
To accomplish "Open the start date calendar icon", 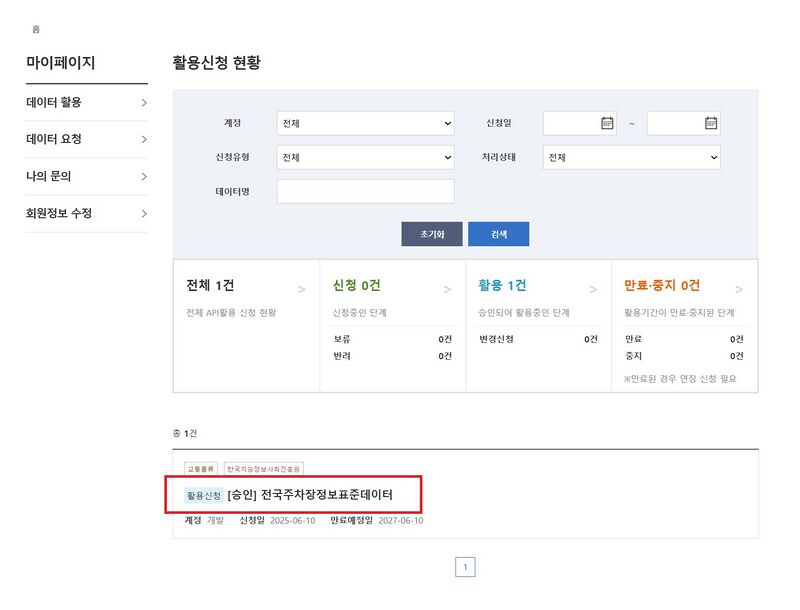I will click(607, 123).
